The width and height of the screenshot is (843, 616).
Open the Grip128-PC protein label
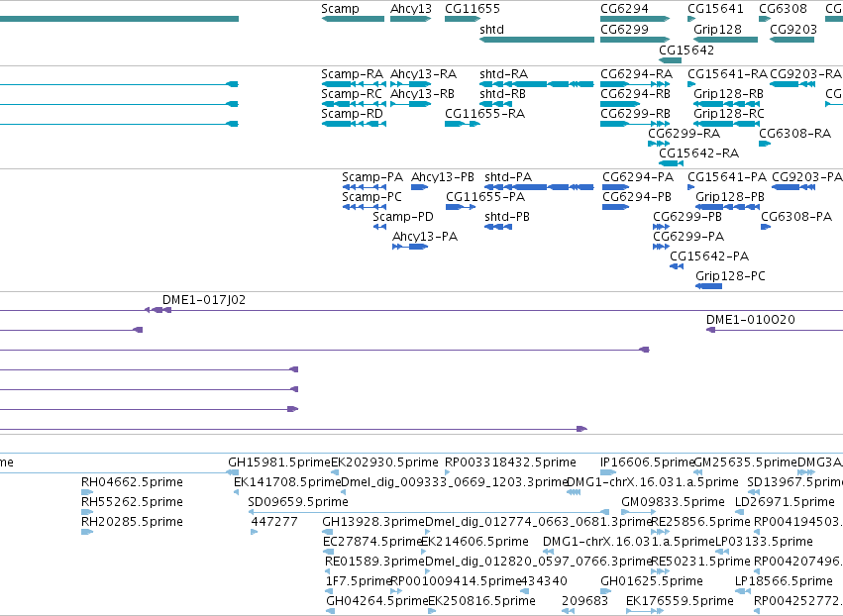pos(730,276)
